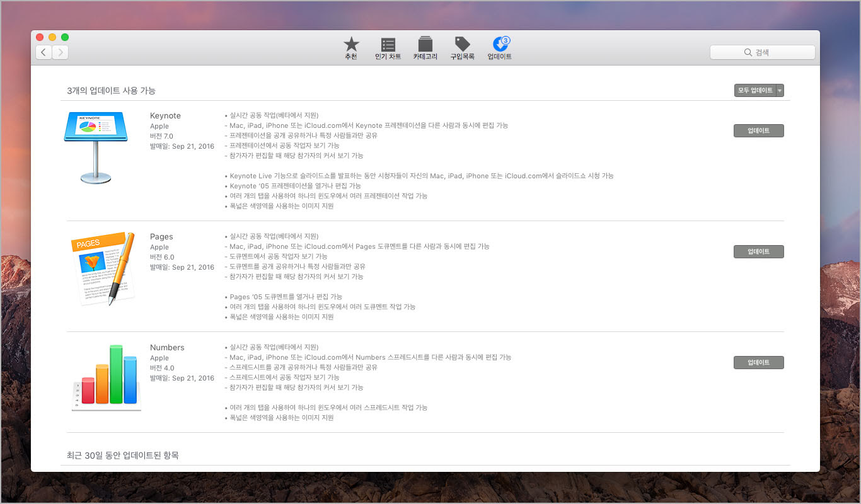The width and height of the screenshot is (861, 504).
Task: Click 업데이트 button for Numbers
Action: click(759, 362)
